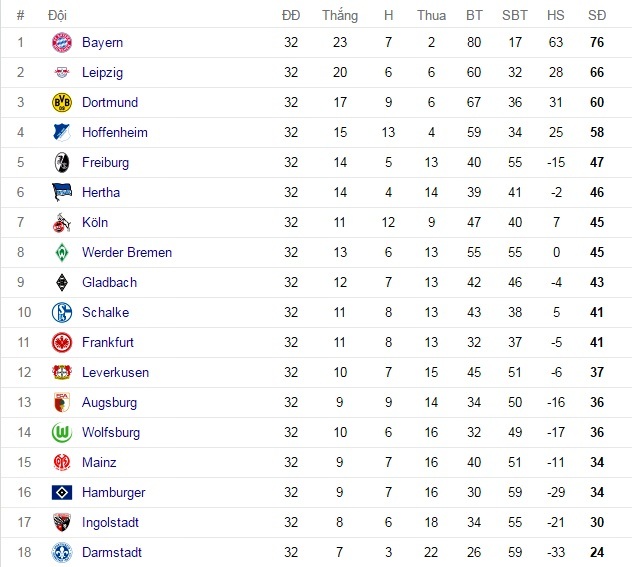Open the Frankfurt team link
The height and width of the screenshot is (567, 632).
pyautogui.click(x=108, y=343)
